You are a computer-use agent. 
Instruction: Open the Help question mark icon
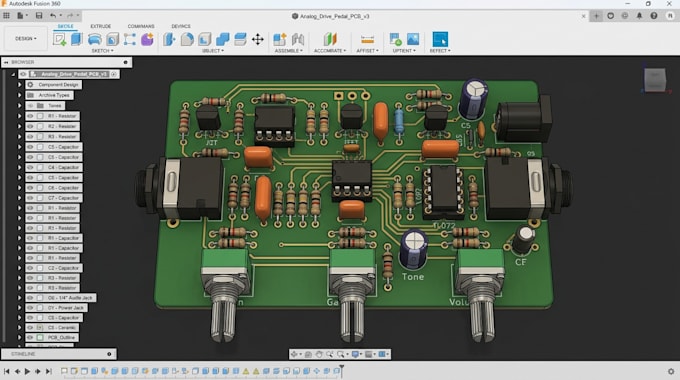click(x=654, y=16)
